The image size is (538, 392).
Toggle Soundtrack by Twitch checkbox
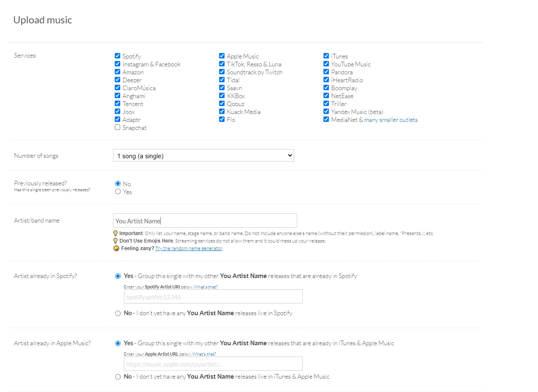222,72
